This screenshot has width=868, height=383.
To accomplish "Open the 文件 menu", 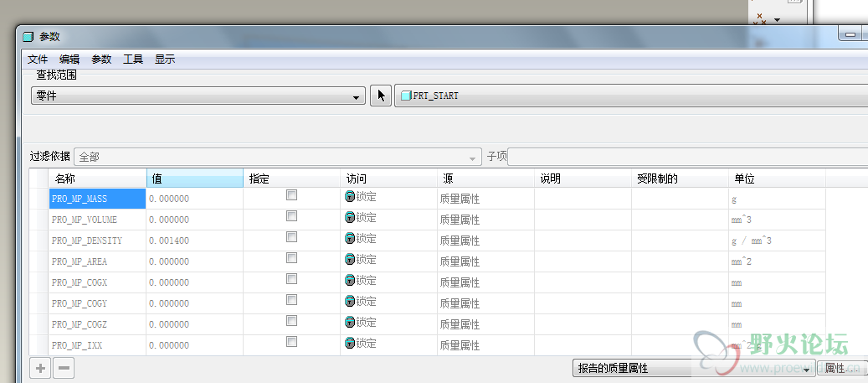I will click(x=38, y=60).
